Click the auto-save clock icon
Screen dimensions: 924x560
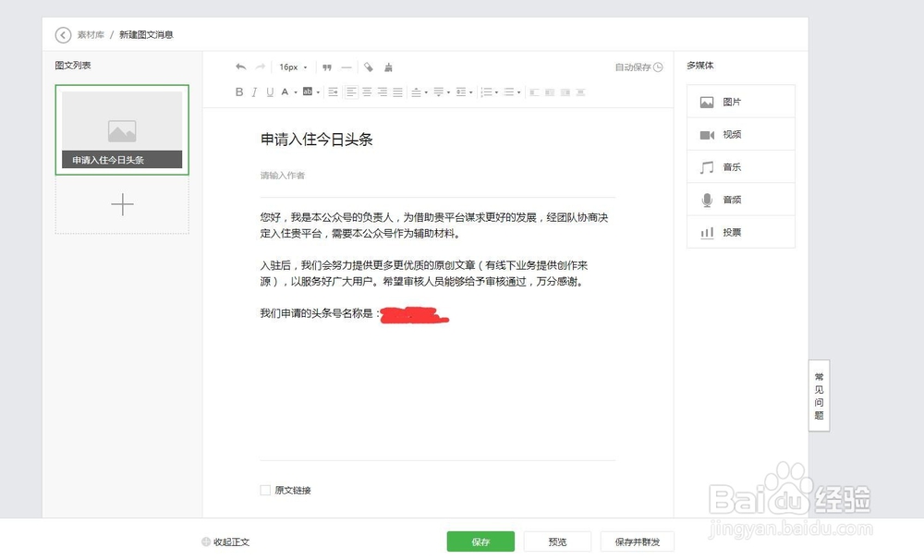(x=658, y=67)
